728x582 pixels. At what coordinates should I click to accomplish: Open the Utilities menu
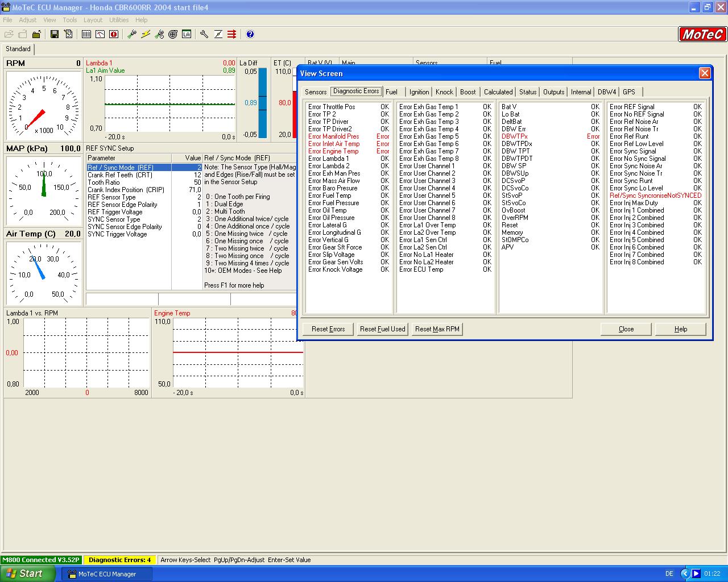[x=119, y=20]
